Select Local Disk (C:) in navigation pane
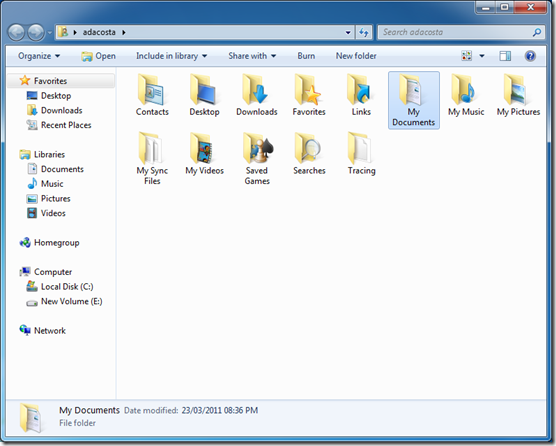This screenshot has width=556, height=446. [60, 286]
